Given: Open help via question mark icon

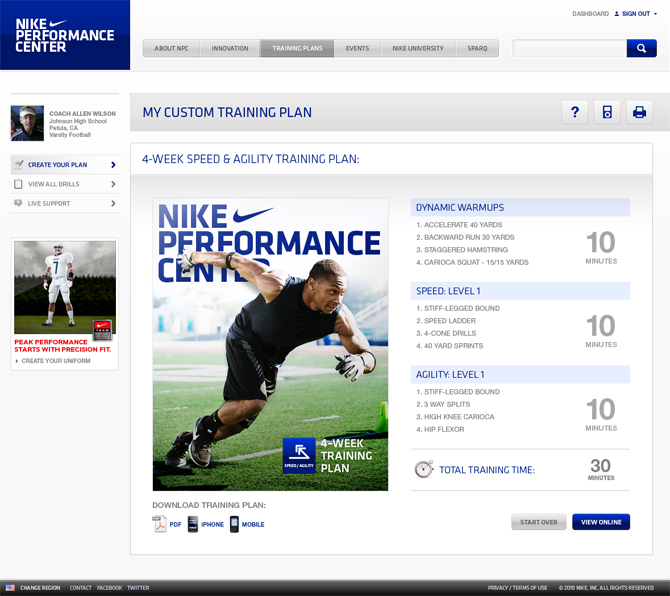Looking at the screenshot, I should click(575, 112).
